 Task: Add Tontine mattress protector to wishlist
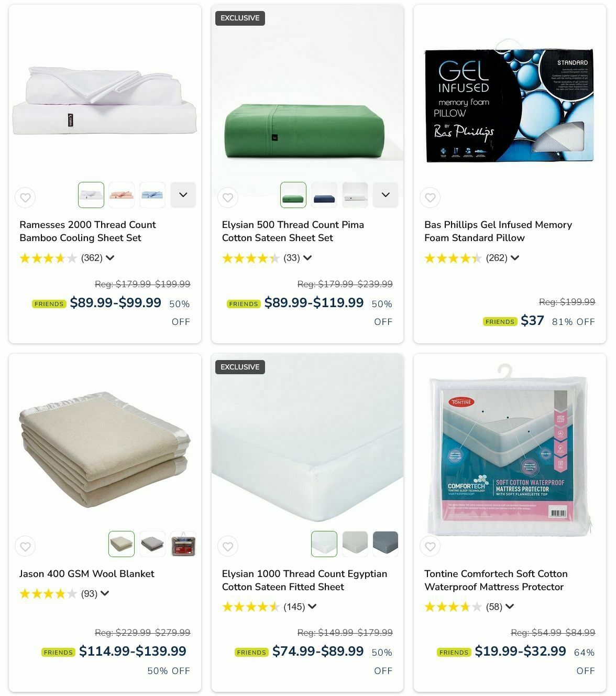click(x=430, y=547)
